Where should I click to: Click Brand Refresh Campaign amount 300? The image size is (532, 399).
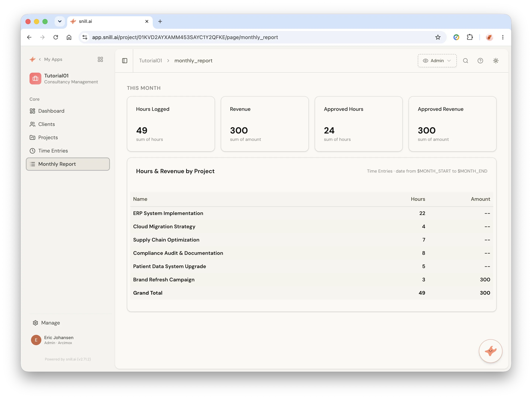485,280
